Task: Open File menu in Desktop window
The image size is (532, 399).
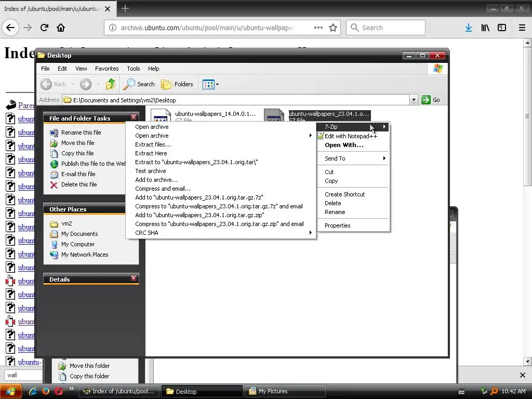Action: pyautogui.click(x=45, y=69)
